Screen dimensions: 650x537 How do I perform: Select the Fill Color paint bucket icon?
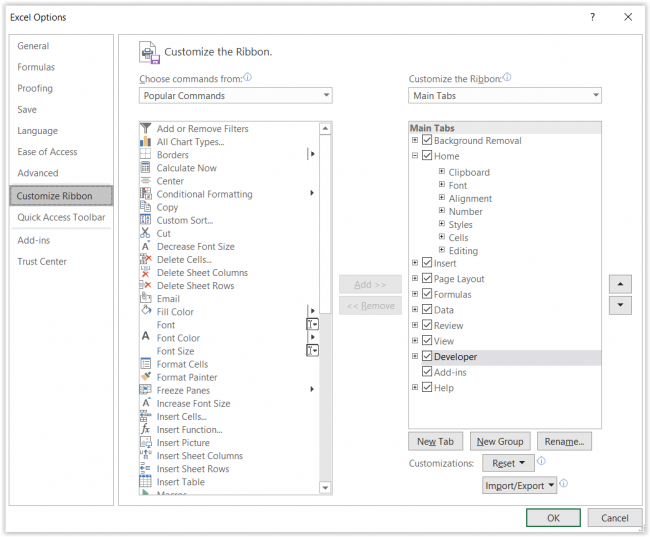tap(146, 311)
